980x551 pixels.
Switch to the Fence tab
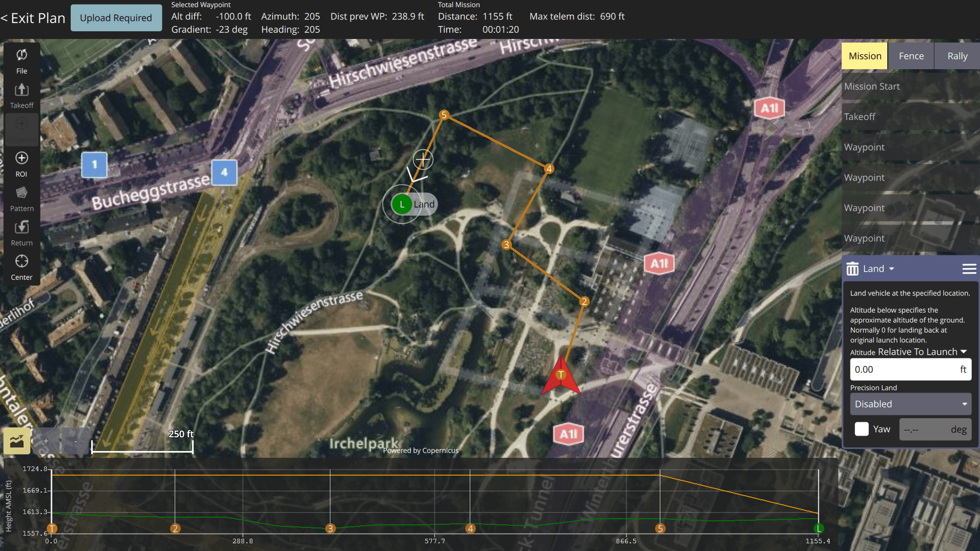point(910,55)
